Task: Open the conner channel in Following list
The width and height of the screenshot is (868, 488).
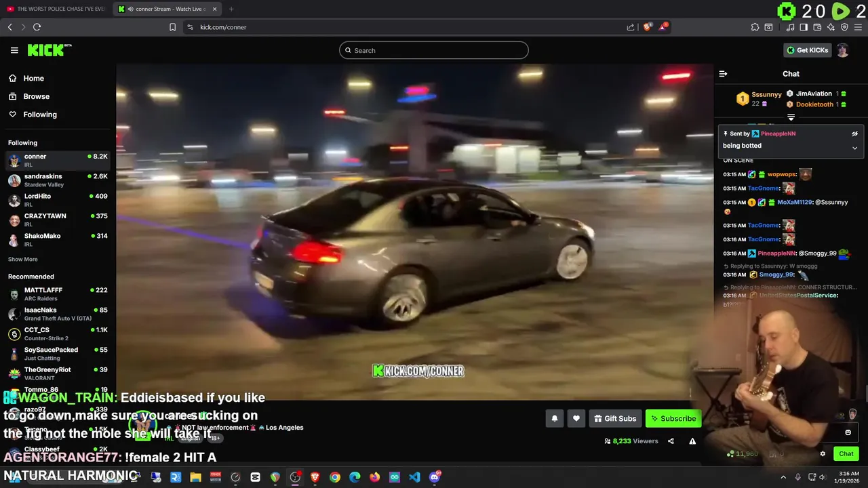Action: [x=58, y=161]
